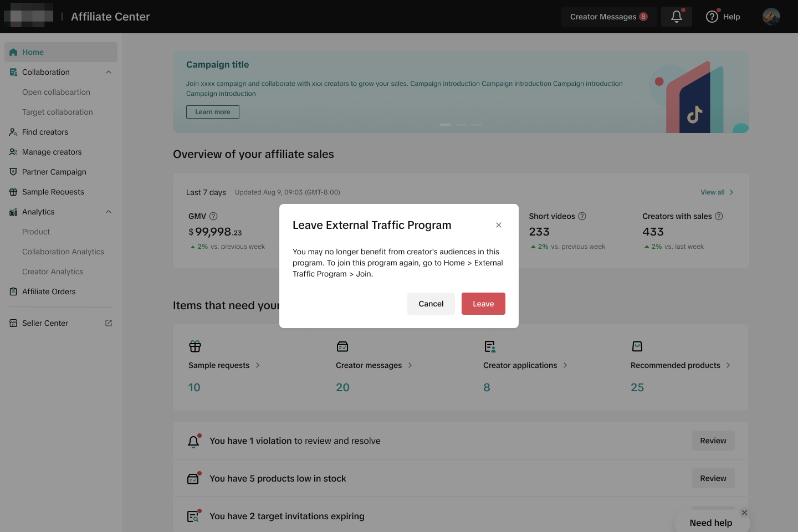The image size is (798, 532).
Task: Close the Leave External Traffic Program dialog
Action: [499, 225]
